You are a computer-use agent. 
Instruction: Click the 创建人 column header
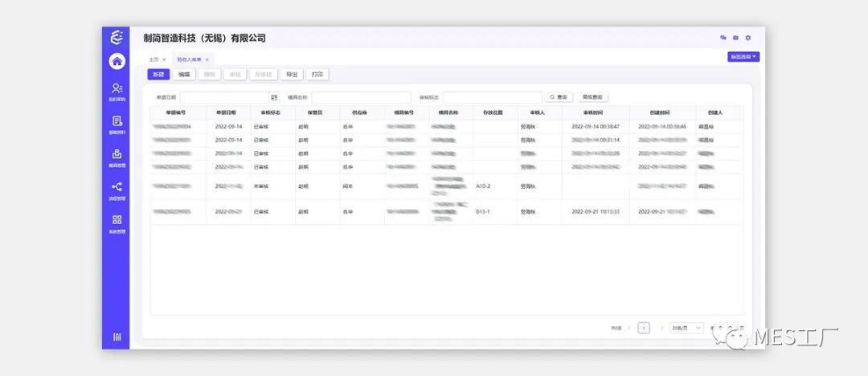click(x=715, y=113)
